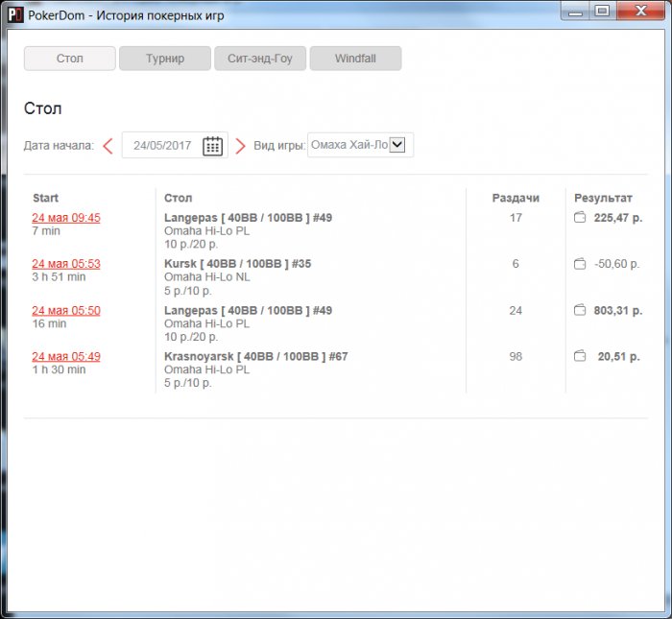The height and width of the screenshot is (619, 672).
Task: Select Омаха Хай-Ло game type box
Action: click(x=360, y=145)
